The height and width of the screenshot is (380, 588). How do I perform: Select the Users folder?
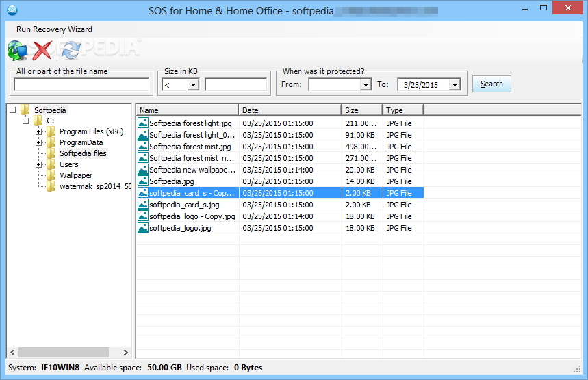[69, 164]
